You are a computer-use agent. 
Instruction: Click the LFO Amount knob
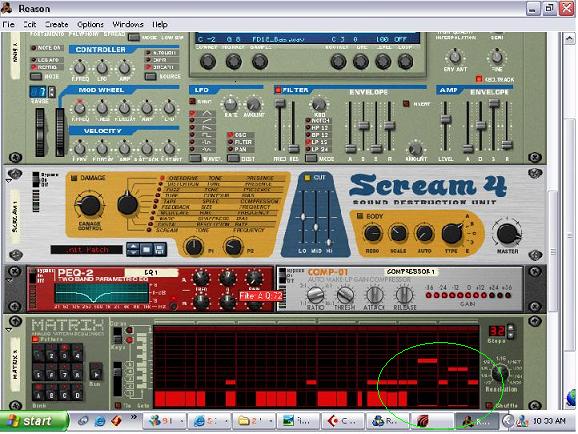(253, 104)
